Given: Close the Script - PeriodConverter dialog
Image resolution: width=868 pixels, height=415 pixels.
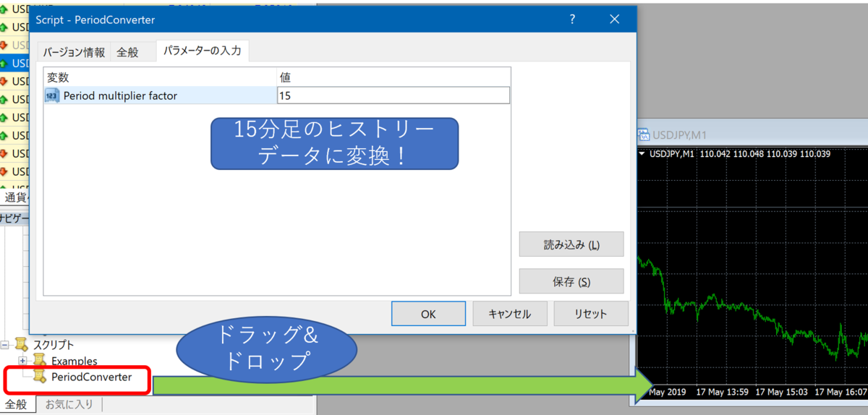Looking at the screenshot, I should click(x=615, y=20).
